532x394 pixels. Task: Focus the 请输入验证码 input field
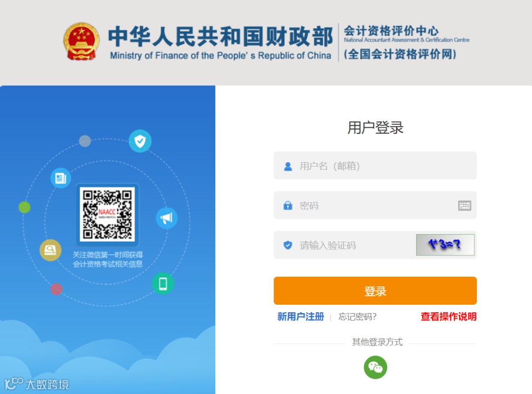(x=345, y=245)
